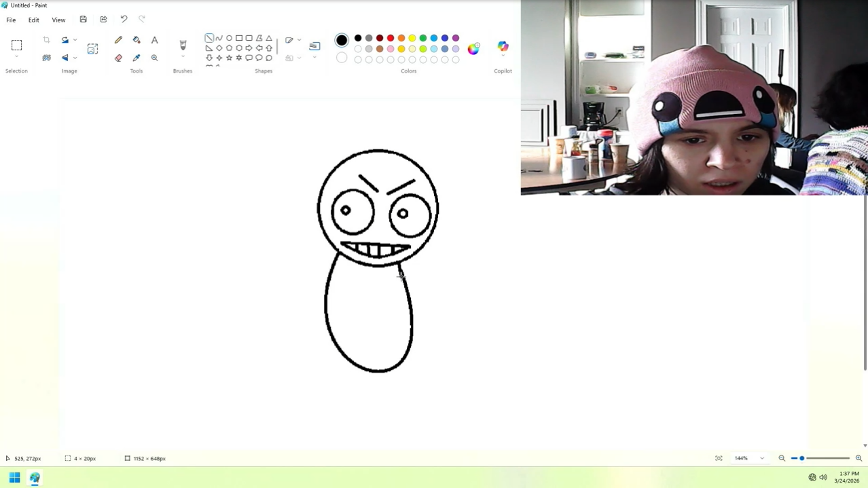Select the Magnifier tool

tap(154, 58)
